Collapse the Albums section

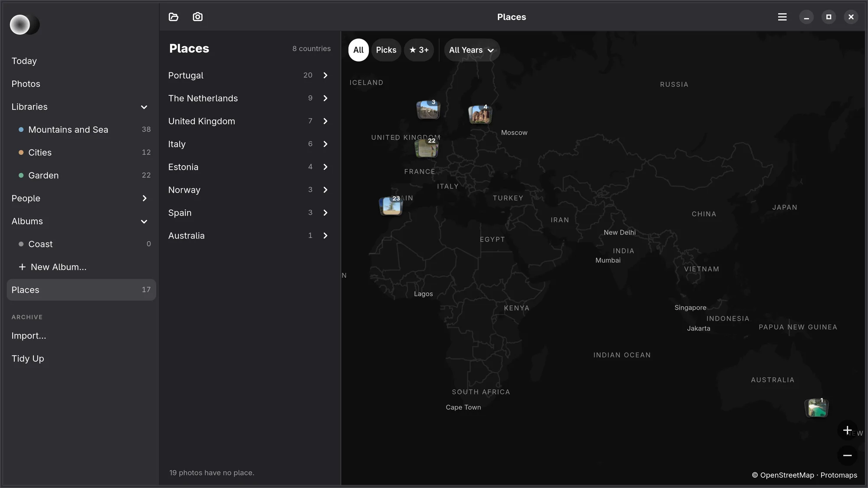[144, 222]
